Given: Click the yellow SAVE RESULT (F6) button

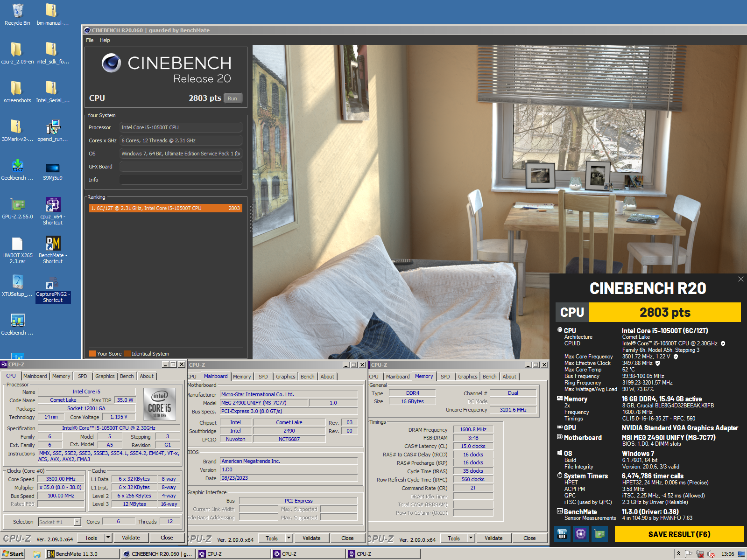Looking at the screenshot, I should pyautogui.click(x=679, y=534).
